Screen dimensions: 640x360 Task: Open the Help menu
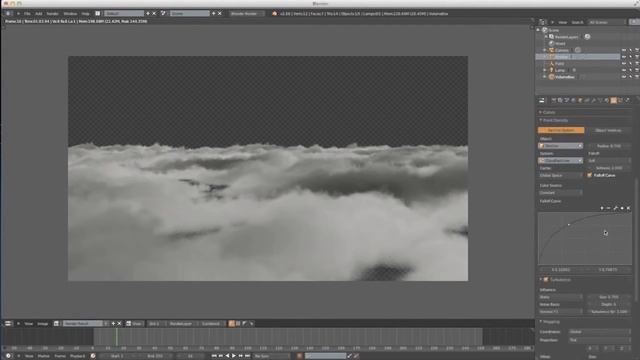(x=85, y=13)
